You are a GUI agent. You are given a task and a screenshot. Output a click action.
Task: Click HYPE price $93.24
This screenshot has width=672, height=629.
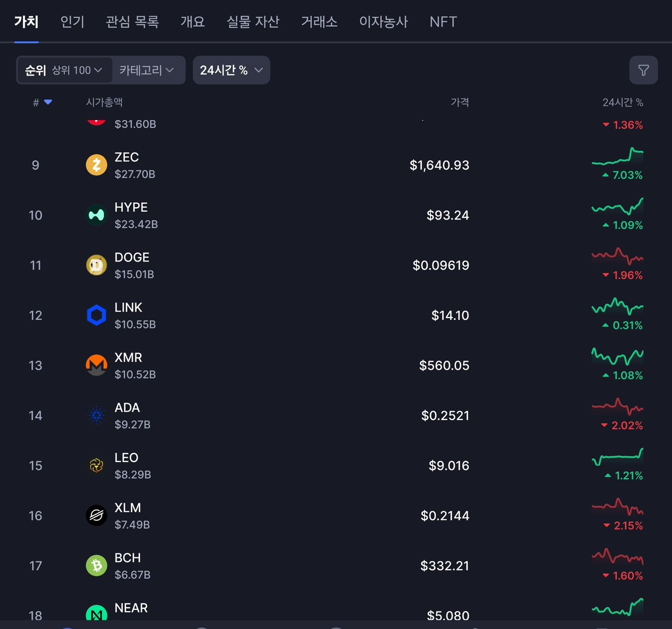coord(448,215)
